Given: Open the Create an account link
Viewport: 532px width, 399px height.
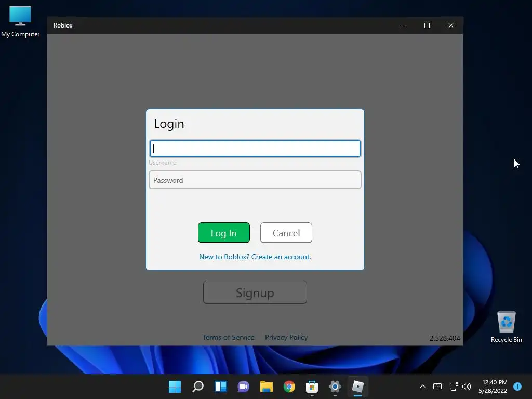Looking at the screenshot, I should coord(255,257).
